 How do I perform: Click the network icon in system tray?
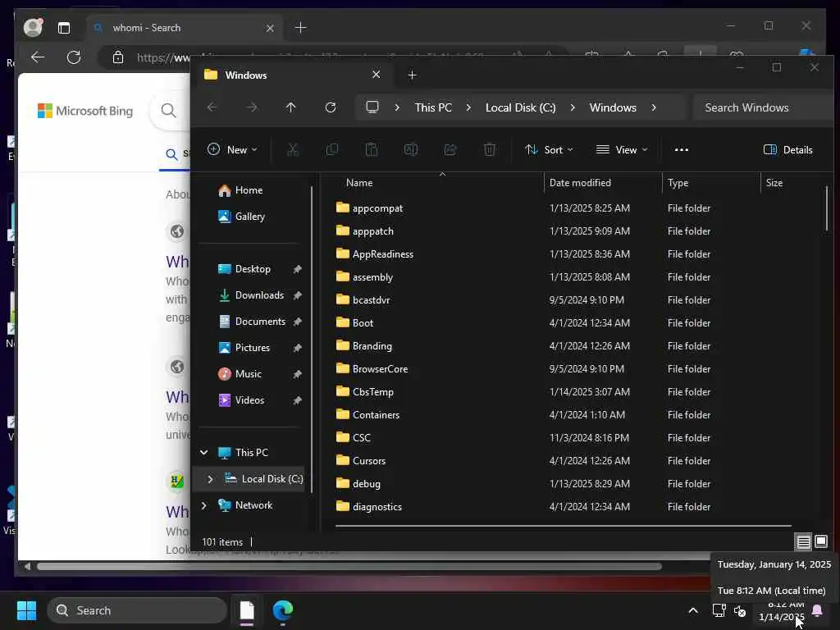[719, 610]
